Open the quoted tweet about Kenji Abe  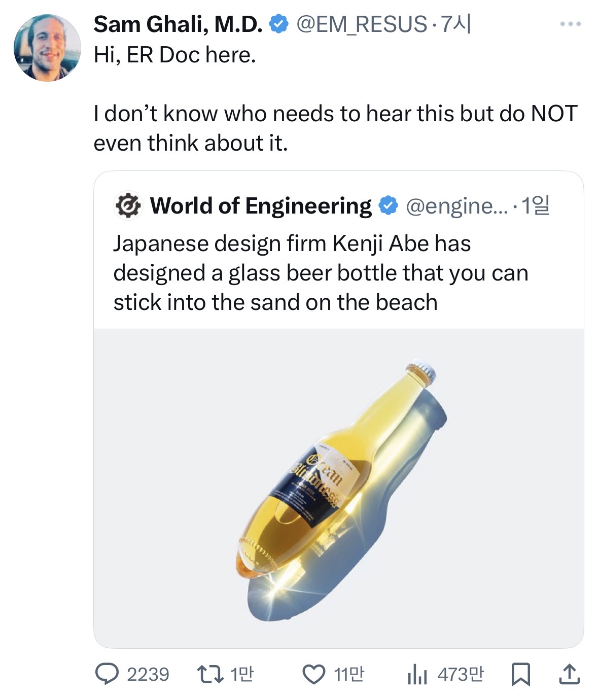pyautogui.click(x=321, y=273)
